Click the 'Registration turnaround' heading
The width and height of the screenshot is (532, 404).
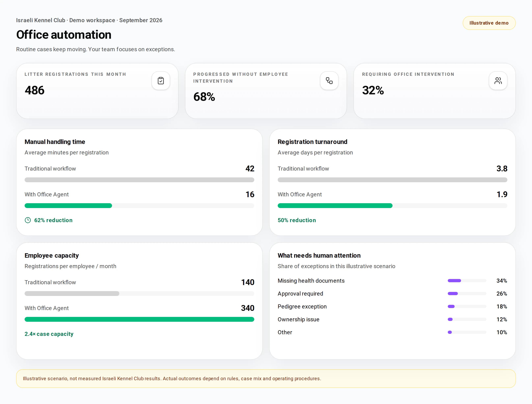312,142
